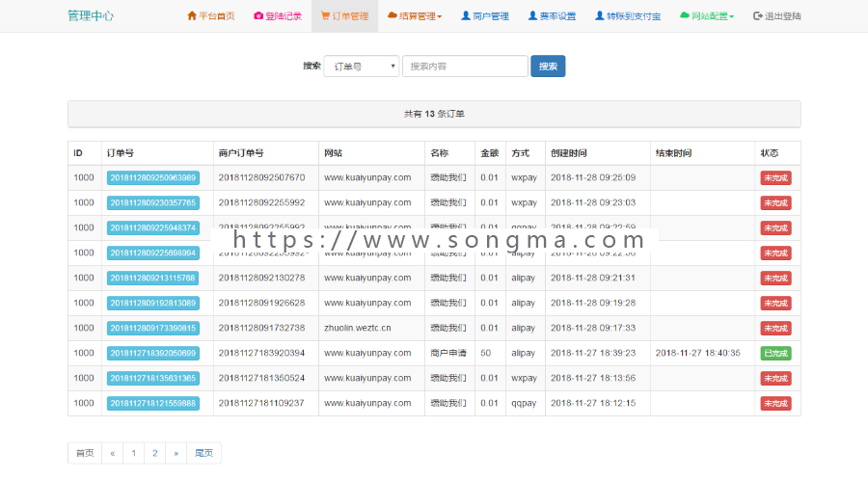Open order 2018112809213115768

(152, 278)
